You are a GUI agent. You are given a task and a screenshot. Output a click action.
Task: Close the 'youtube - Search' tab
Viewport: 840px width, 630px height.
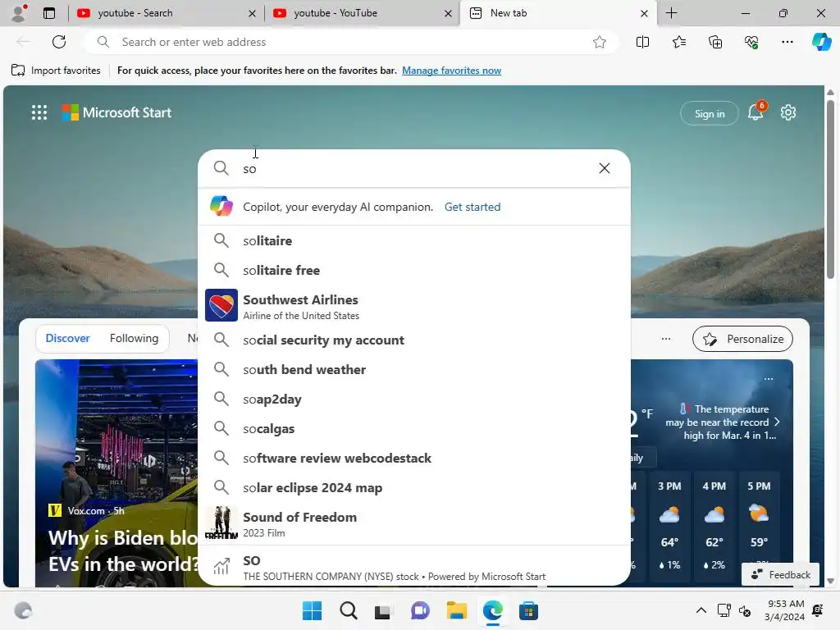(252, 13)
